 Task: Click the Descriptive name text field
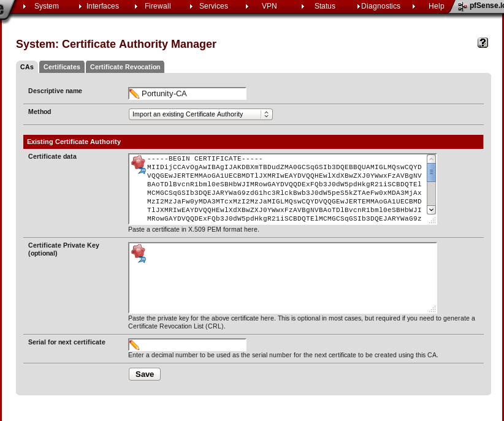click(193, 94)
